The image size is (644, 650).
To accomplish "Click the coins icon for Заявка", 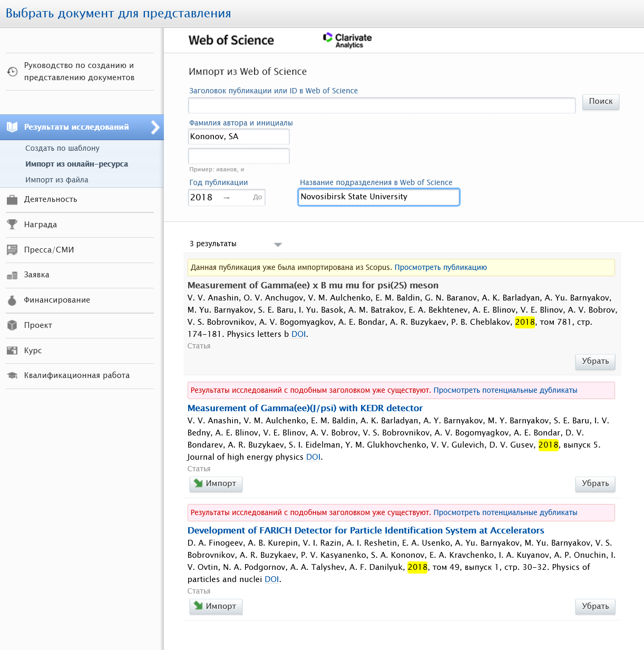I will click(x=12, y=275).
